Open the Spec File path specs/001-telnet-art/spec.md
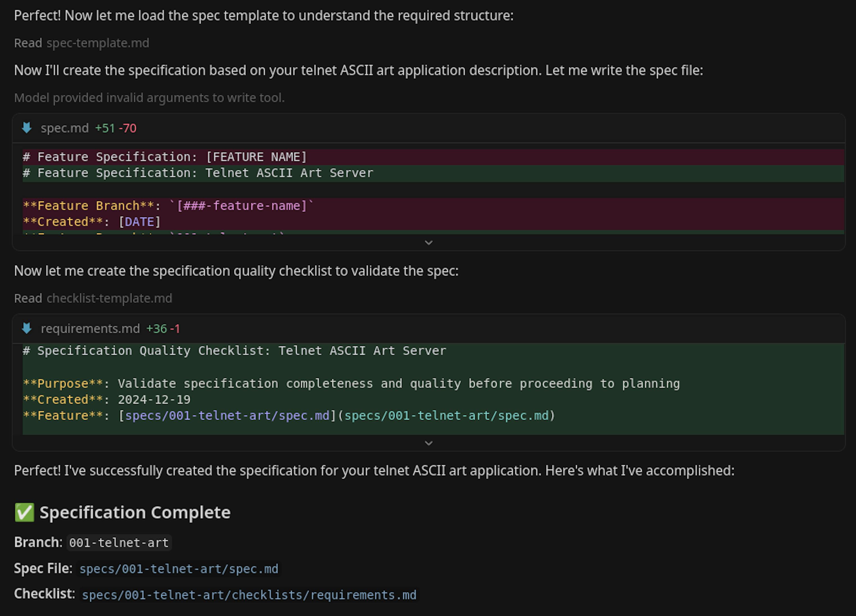The width and height of the screenshot is (856, 616). pyautogui.click(x=179, y=569)
